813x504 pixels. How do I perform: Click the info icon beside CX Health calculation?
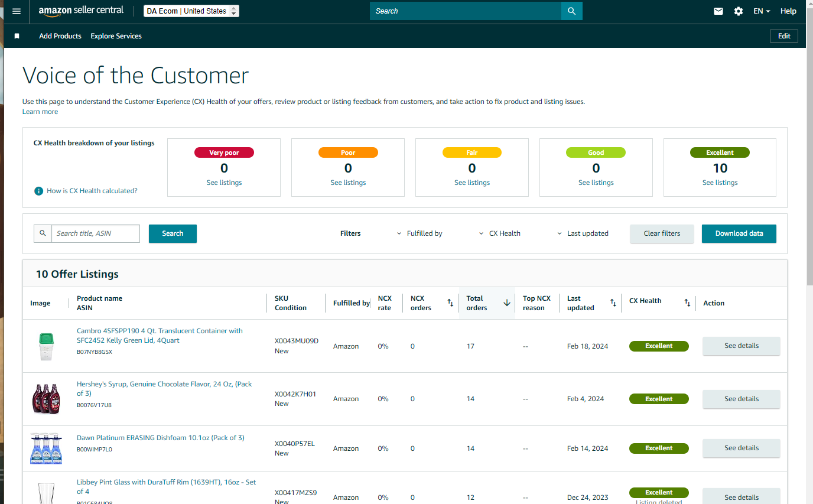coord(39,191)
